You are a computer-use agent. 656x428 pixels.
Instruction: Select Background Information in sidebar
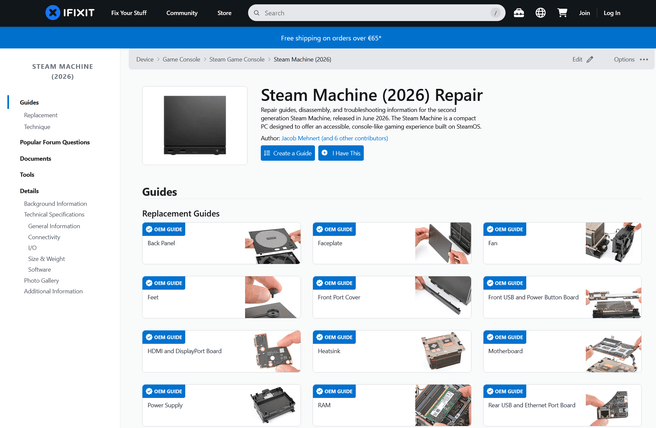coord(55,204)
